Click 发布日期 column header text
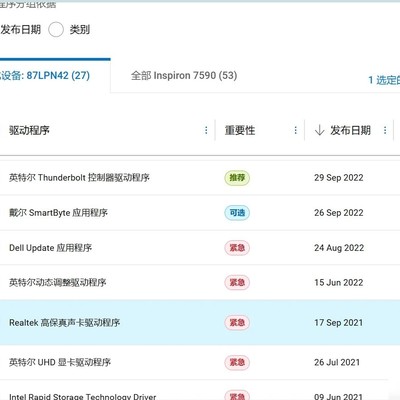The image size is (400, 400). tap(350, 130)
